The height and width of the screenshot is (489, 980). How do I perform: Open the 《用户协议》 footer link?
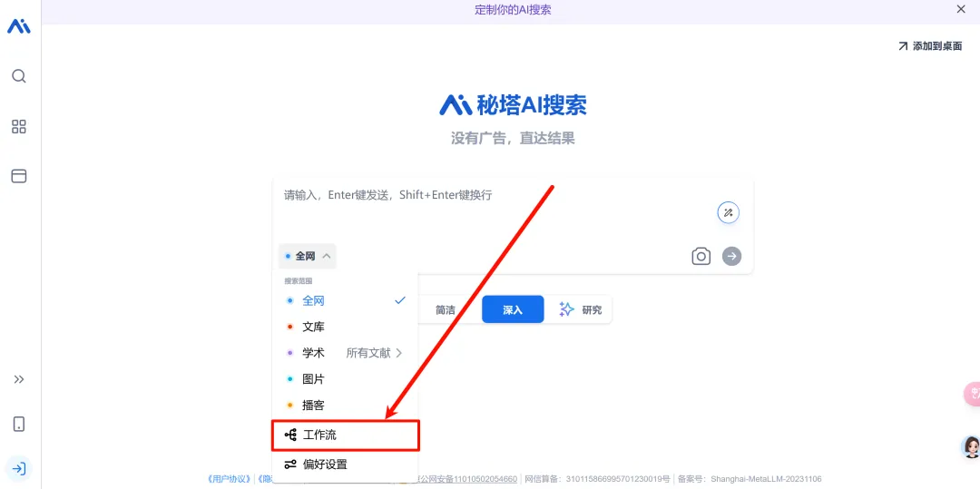pos(230,479)
